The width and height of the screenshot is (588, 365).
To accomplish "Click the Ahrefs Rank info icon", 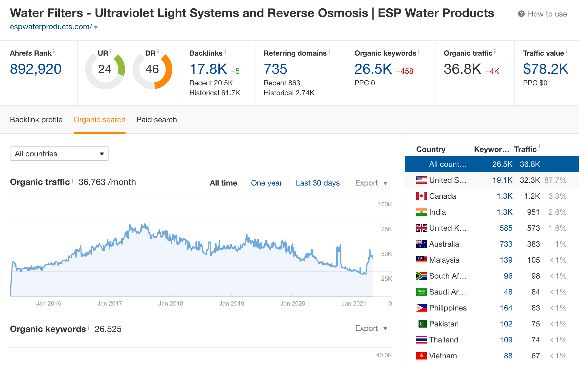I will click(x=54, y=51).
